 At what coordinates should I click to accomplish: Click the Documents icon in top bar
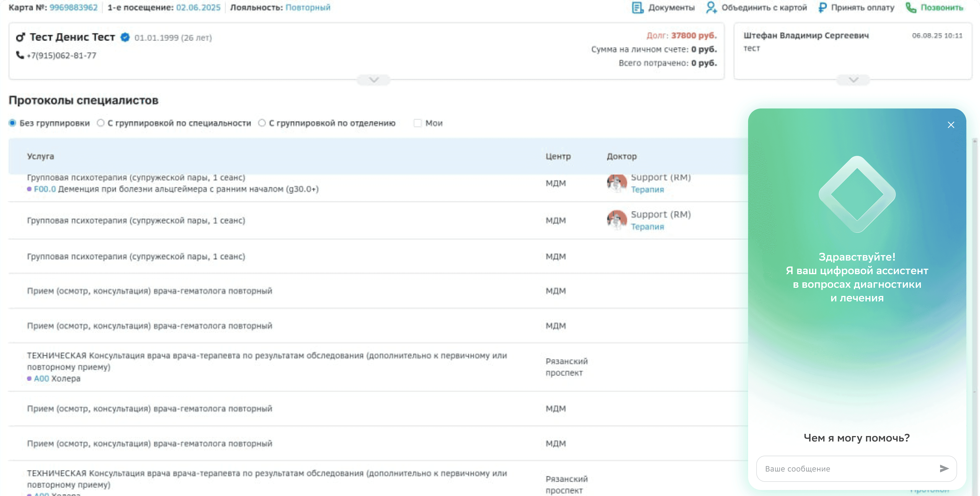click(637, 8)
